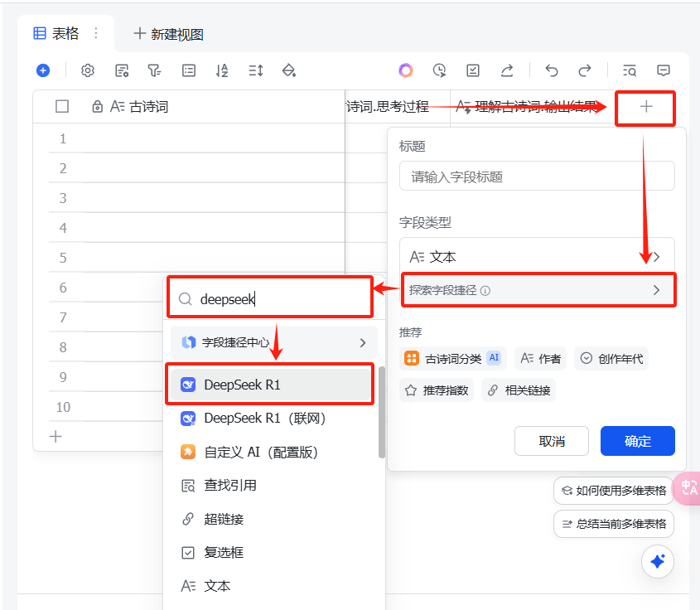Image resolution: width=700 pixels, height=610 pixels.
Task: Open field configuration gear icon
Action: [88, 70]
